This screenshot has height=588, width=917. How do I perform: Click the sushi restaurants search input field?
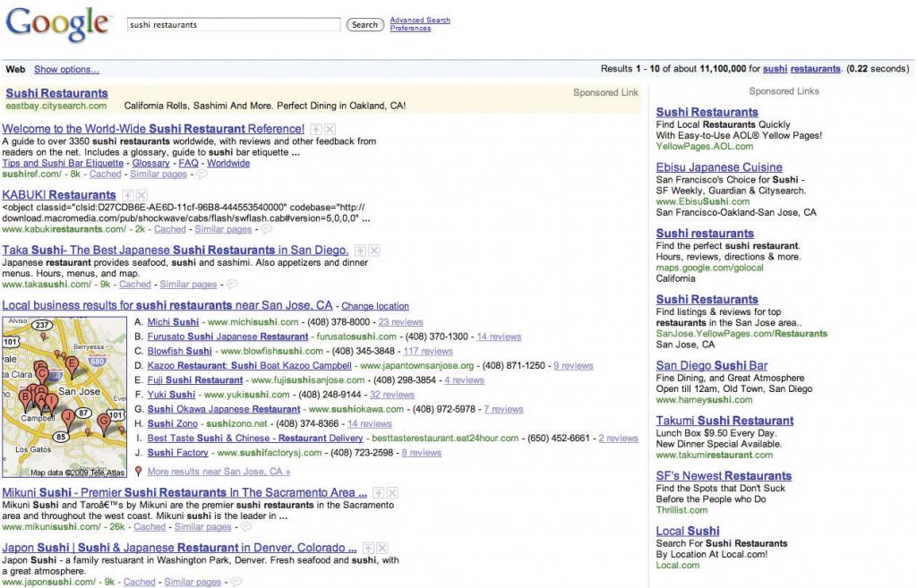tap(233, 25)
